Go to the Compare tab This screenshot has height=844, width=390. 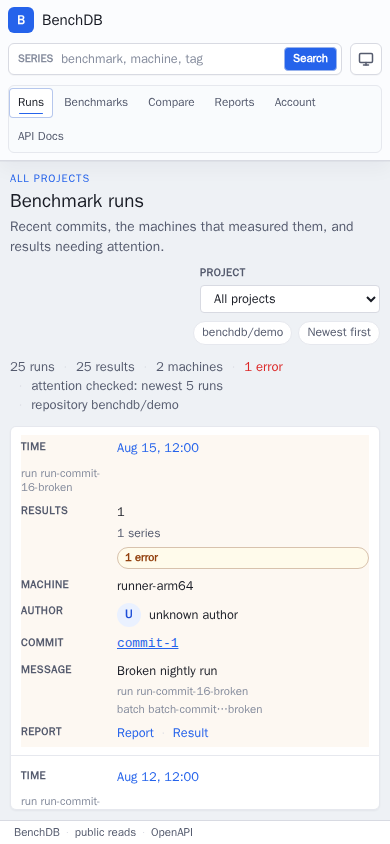pos(171,102)
